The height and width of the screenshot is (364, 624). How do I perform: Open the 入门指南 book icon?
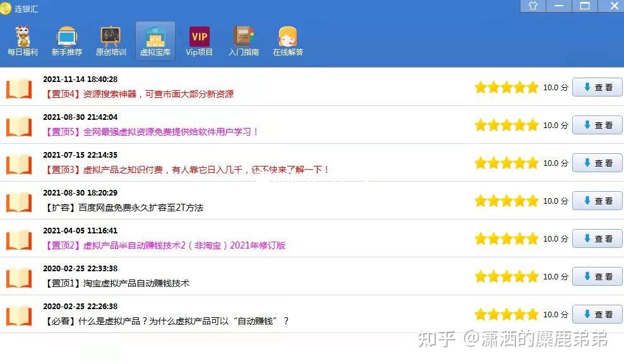click(x=243, y=40)
